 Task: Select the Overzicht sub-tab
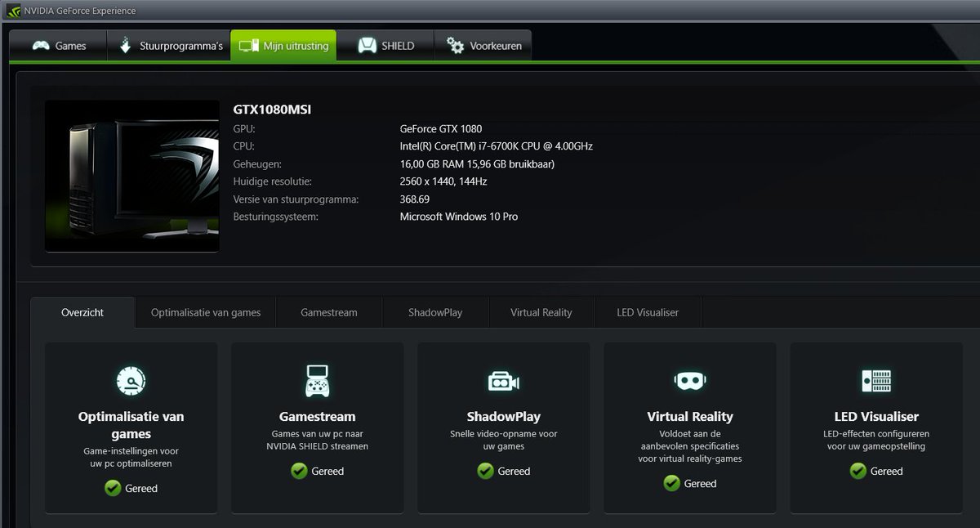click(82, 312)
